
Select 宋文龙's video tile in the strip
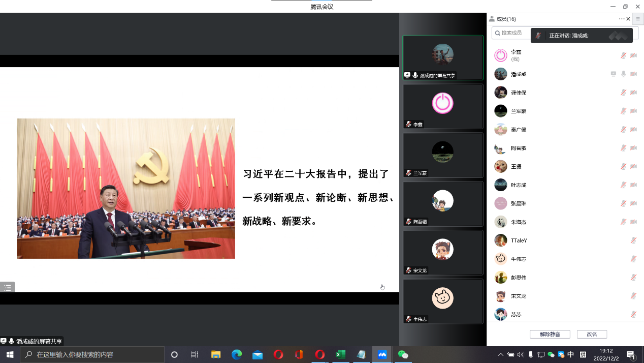click(442, 252)
